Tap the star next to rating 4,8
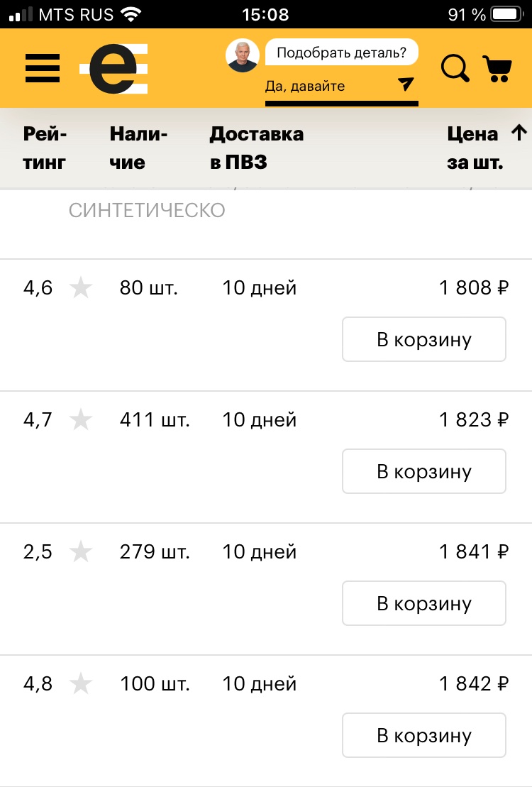Viewport: 532px width, 787px height. pos(81,683)
